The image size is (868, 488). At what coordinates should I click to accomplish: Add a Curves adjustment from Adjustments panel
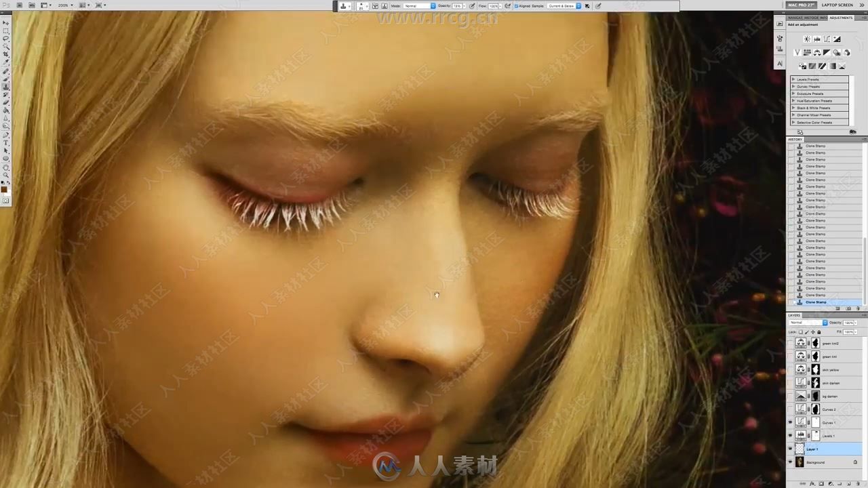[827, 39]
